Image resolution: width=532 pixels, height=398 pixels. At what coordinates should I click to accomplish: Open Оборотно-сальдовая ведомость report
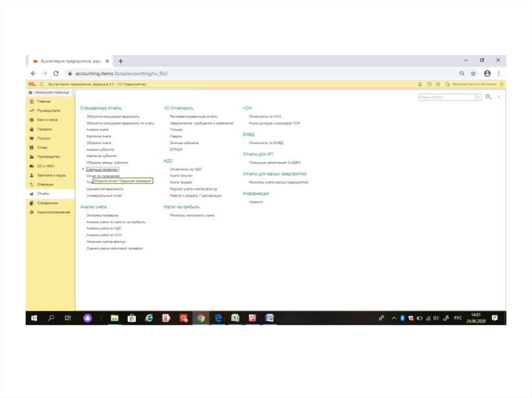(x=113, y=117)
